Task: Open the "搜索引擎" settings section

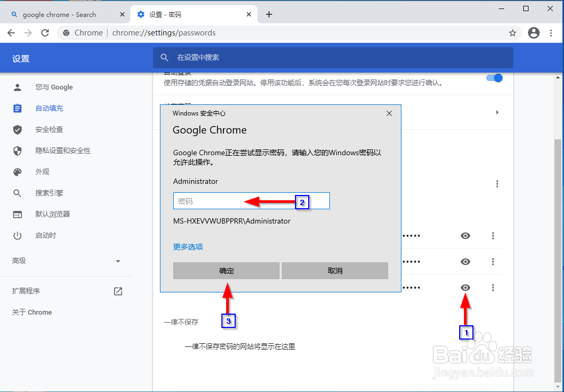Action: coord(49,193)
